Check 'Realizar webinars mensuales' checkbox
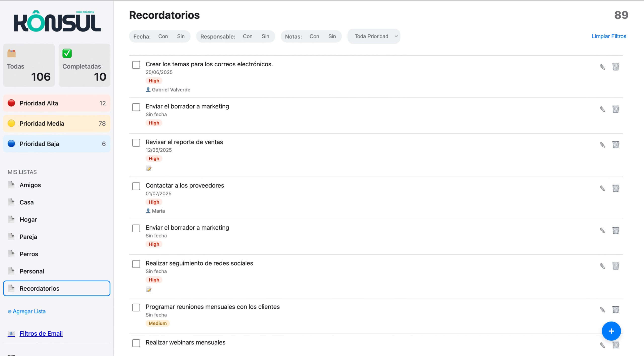Image resolution: width=644 pixels, height=356 pixels. [x=136, y=343]
